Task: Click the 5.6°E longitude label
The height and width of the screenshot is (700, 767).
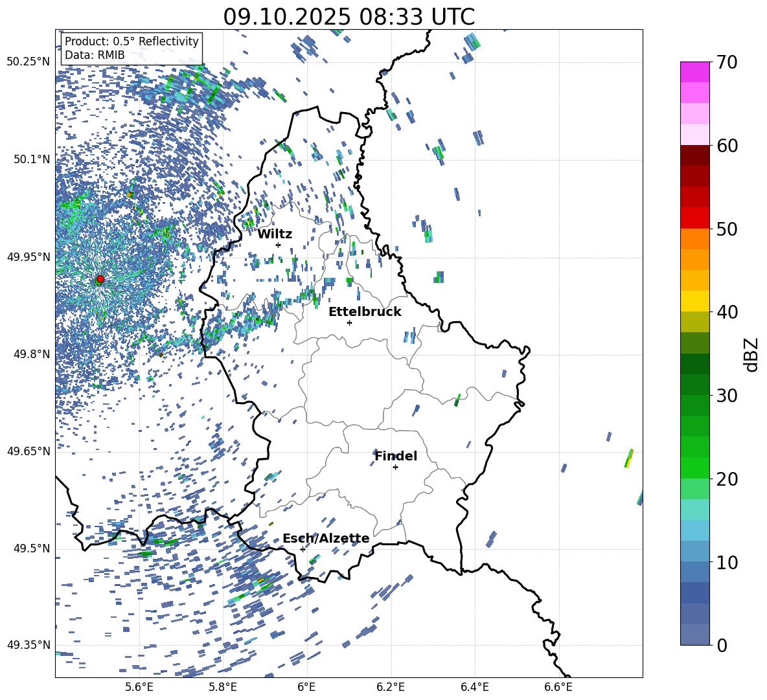Action: (x=139, y=688)
